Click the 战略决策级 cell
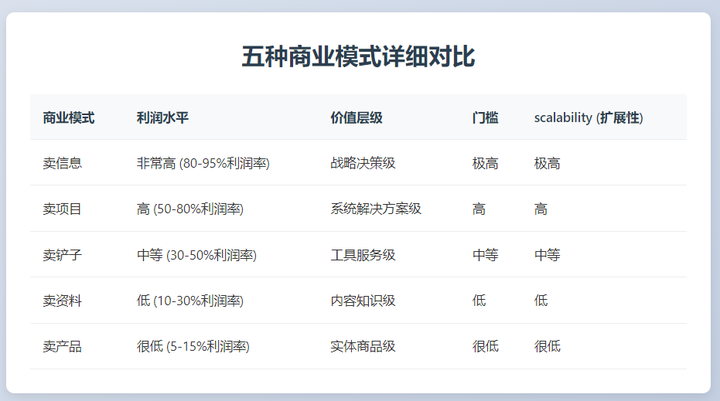 coord(363,163)
